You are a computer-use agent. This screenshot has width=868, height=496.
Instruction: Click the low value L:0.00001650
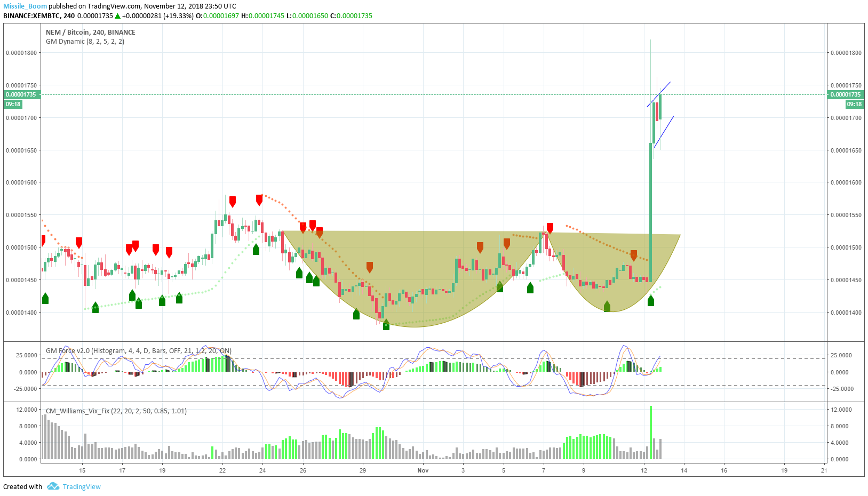[307, 16]
